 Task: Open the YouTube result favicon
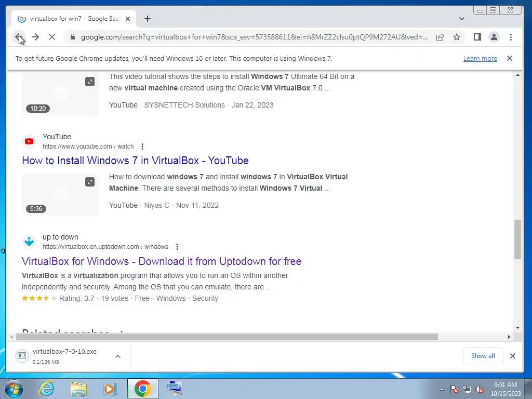[x=29, y=141]
